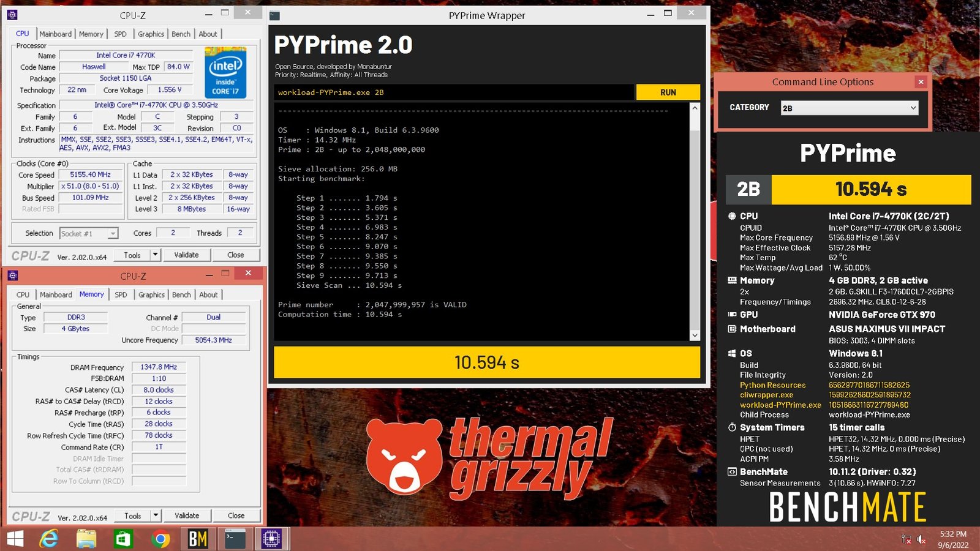Click Validate in the CPU-Z Memory window
This screenshot has height=551, width=980.
[187, 515]
